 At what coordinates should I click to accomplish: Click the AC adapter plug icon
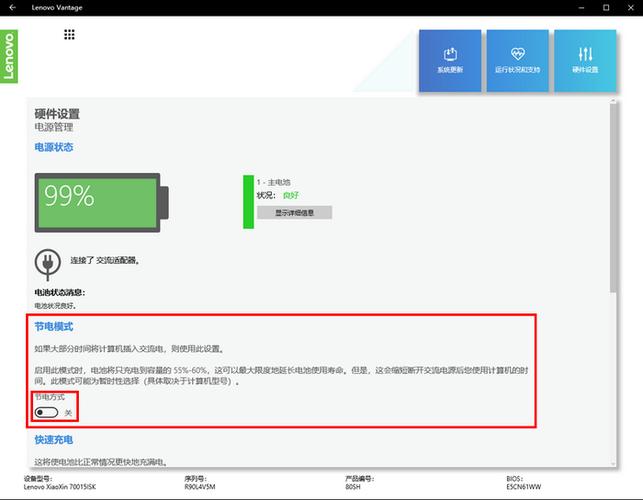pyautogui.click(x=48, y=264)
